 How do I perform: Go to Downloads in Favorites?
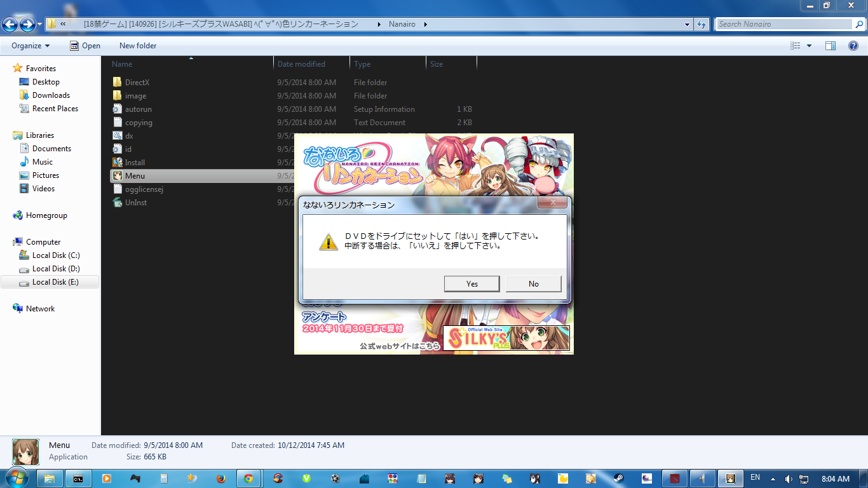(51, 95)
